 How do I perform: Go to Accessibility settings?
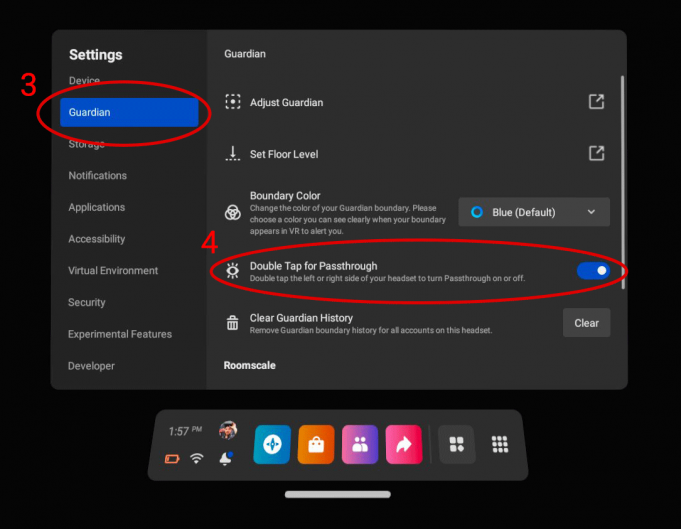pyautogui.click(x=97, y=239)
